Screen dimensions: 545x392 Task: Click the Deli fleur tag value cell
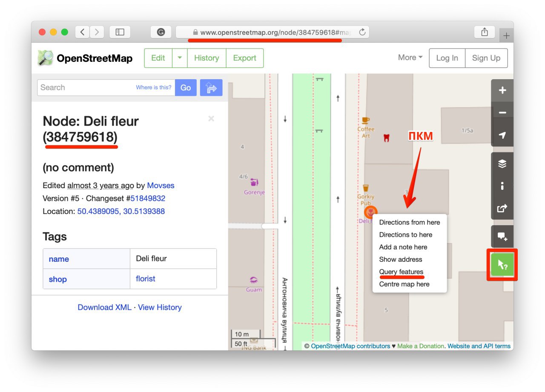pos(173,259)
